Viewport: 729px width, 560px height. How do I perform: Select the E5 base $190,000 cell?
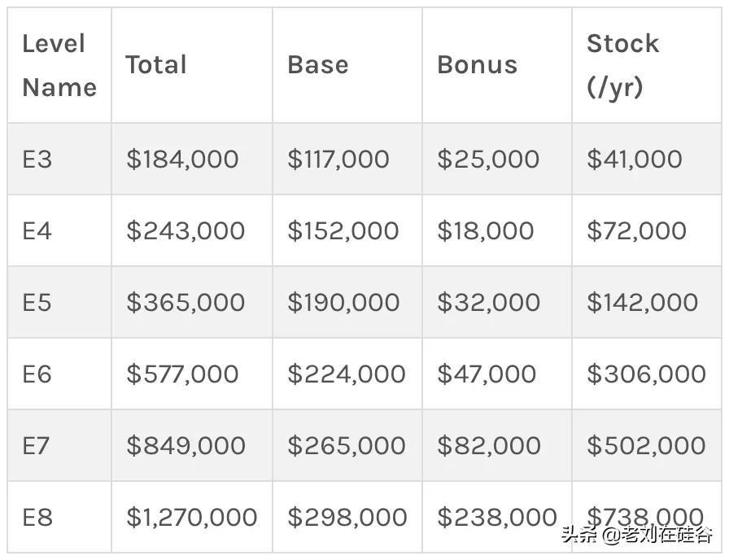pyautogui.click(x=347, y=302)
